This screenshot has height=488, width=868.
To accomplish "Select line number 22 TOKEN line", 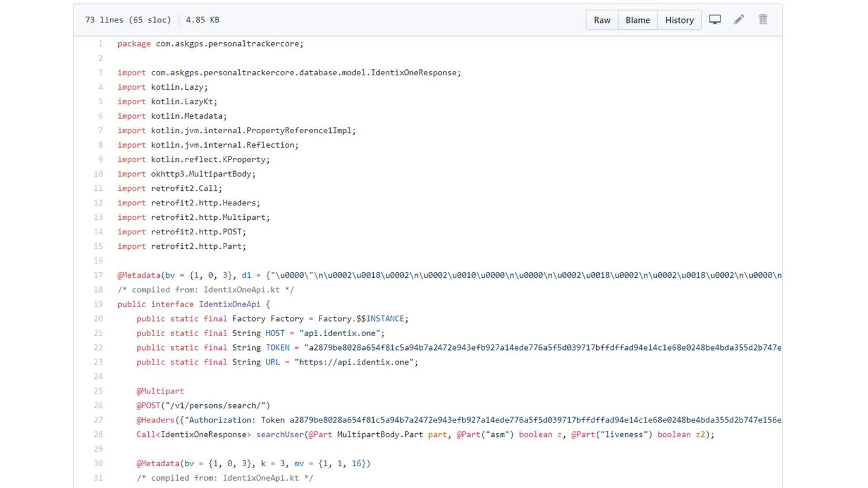I will coord(98,347).
